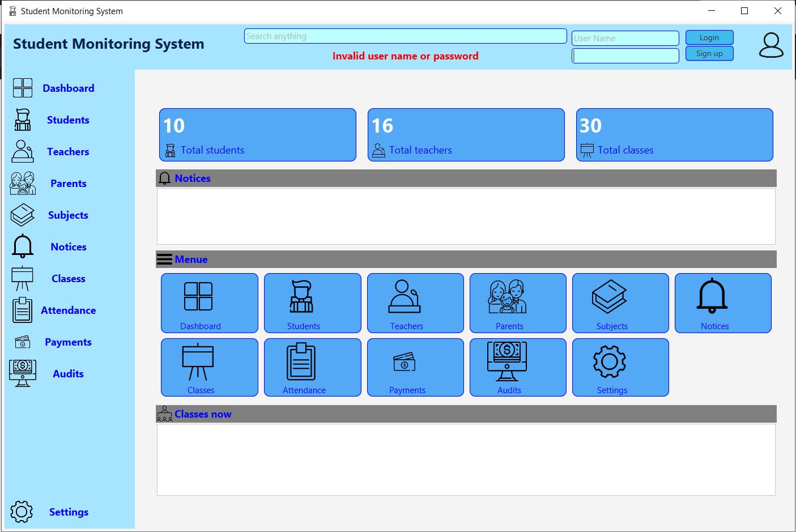Select the Classes tile in the Menue grid

(210, 368)
